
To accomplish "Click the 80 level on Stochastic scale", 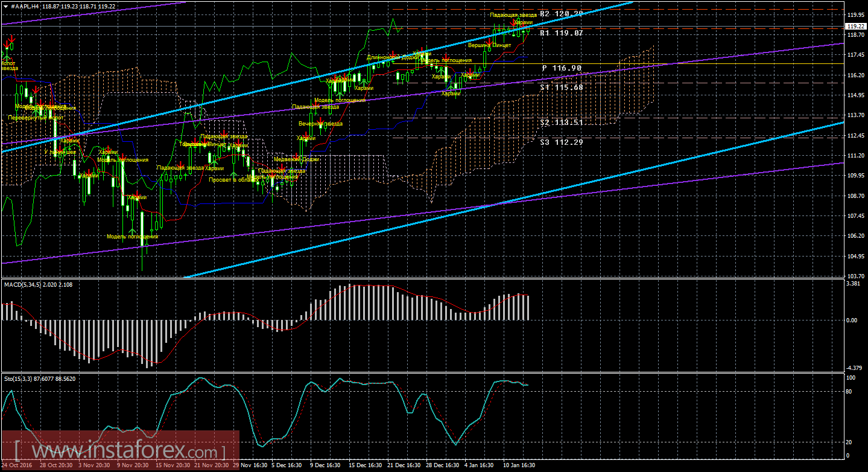I will coord(849,392).
